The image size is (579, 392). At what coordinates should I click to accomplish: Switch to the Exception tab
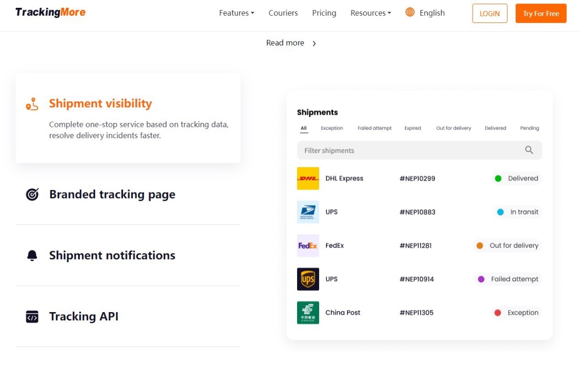coord(332,128)
